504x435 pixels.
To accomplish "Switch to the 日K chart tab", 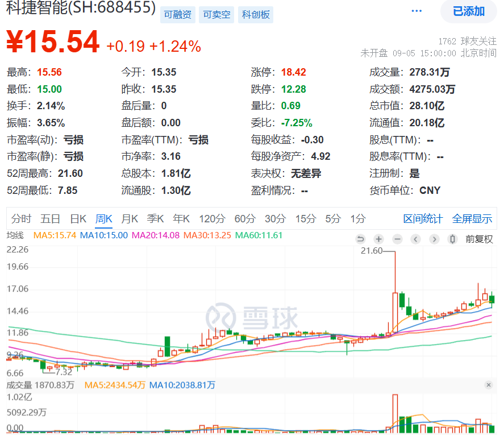I will (x=78, y=219).
